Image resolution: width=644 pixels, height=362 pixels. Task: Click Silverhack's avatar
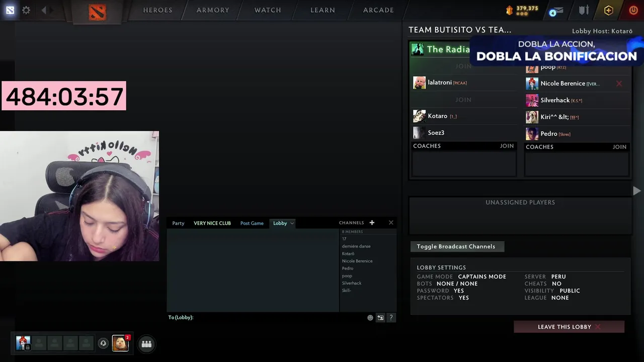tap(532, 101)
